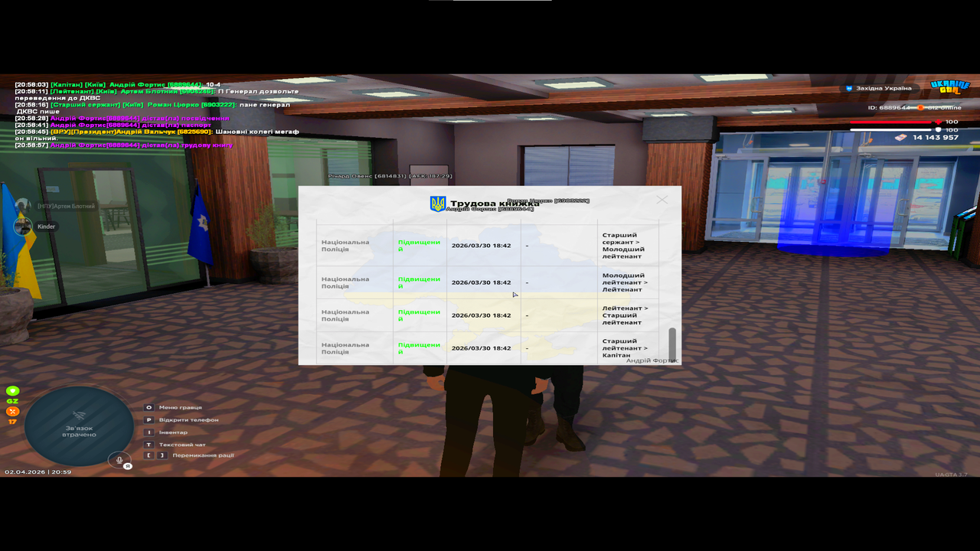The height and width of the screenshot is (551, 980).
Task: Click the Текстовий чат label
Action: pos(182,445)
